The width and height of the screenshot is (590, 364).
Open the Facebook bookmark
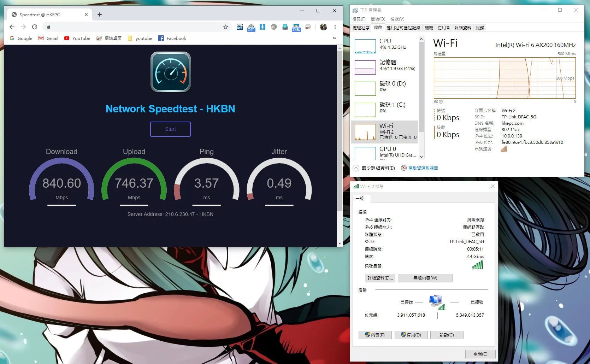[x=172, y=38]
